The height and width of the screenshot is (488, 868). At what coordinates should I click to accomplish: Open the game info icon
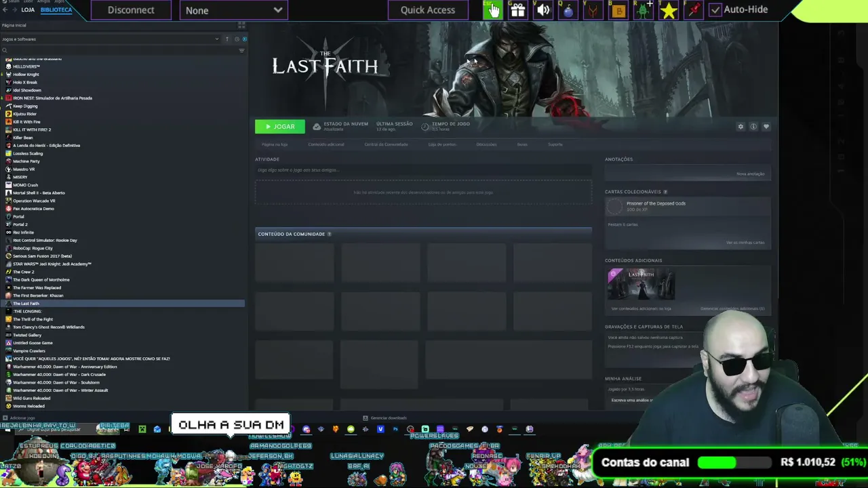753,127
